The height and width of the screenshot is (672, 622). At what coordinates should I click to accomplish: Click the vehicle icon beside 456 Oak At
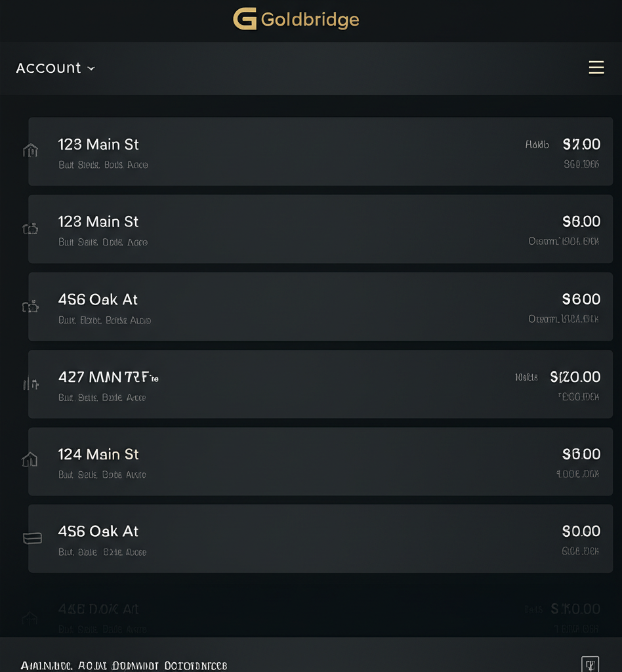coord(30,305)
